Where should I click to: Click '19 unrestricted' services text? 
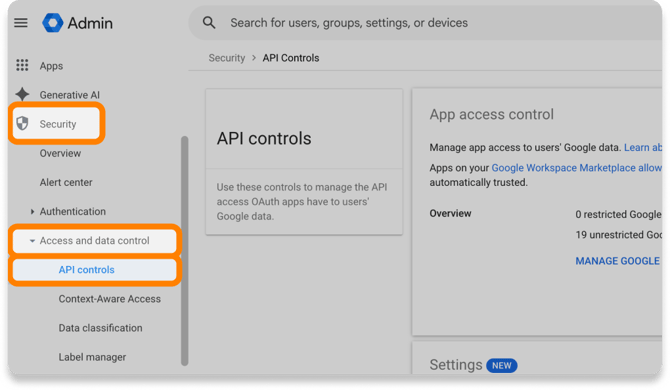tap(618, 235)
